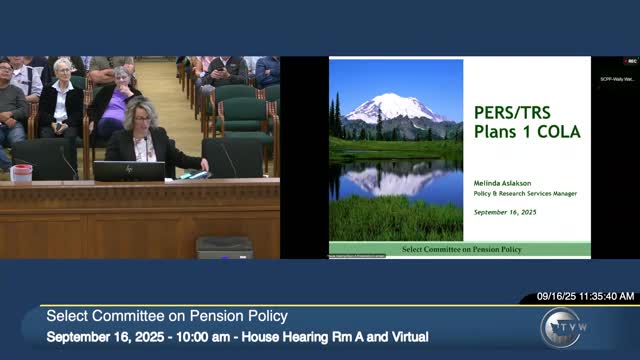Viewport: 640px width, 360px height.
Task: Click the 'Select Committee on Pension Policy' title
Action: 167,316
